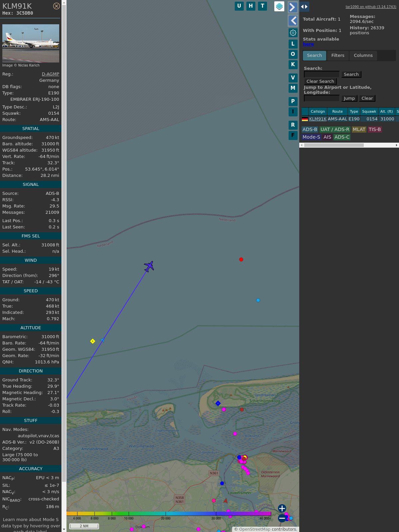Click the Jump button
Image resolution: width=399 pixels, height=532 pixels.
349,98
